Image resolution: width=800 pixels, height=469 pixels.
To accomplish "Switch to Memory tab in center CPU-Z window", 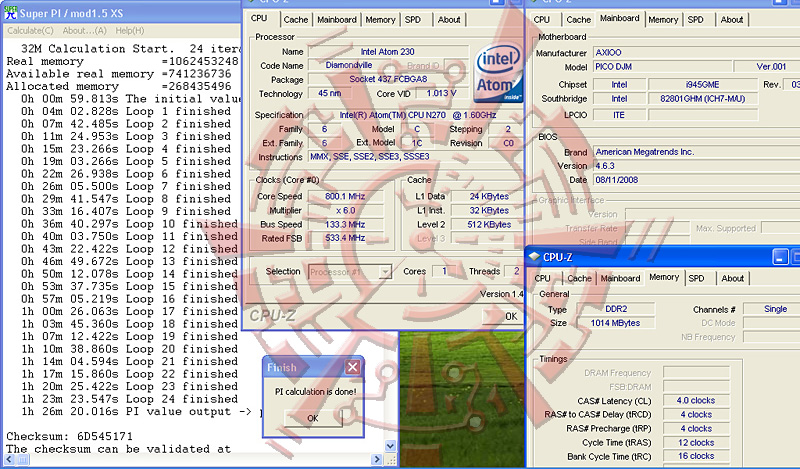I will point(380,20).
